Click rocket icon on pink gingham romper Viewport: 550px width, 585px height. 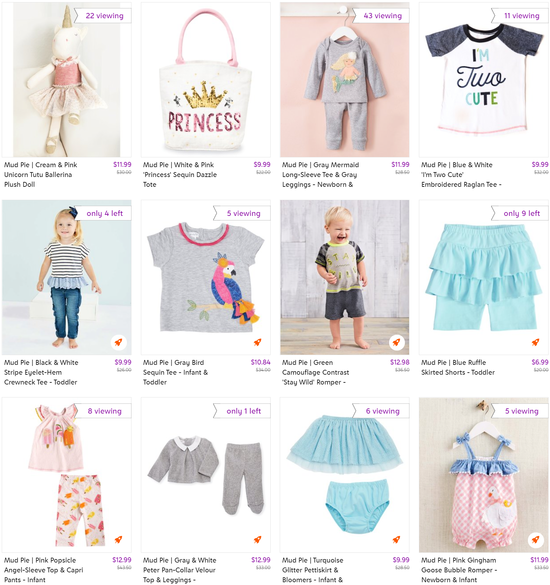click(x=535, y=539)
